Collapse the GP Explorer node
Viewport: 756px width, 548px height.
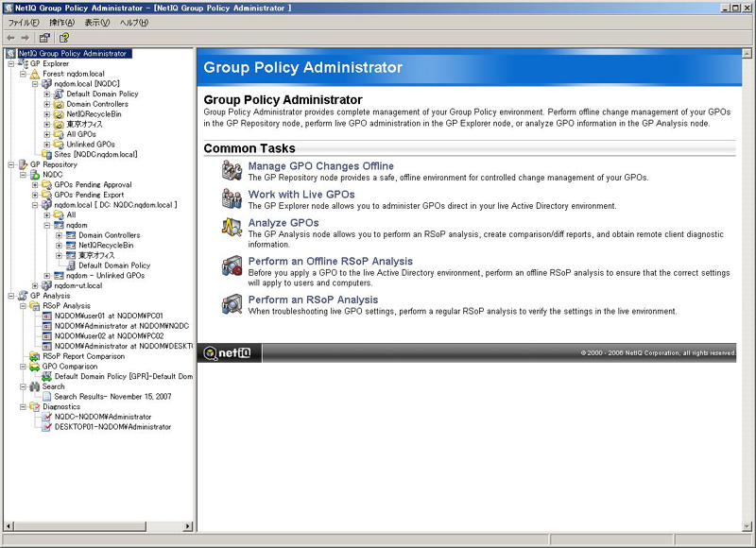[x=10, y=63]
